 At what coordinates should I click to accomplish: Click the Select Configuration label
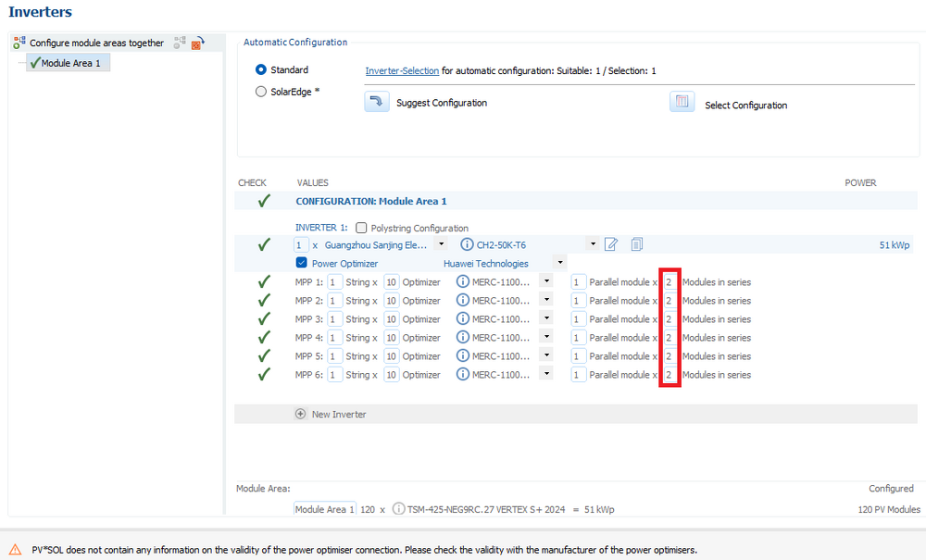coord(745,105)
